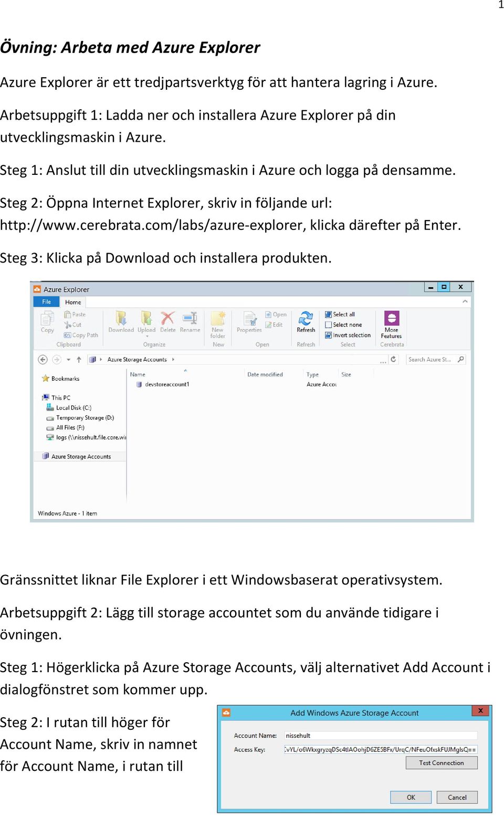Click the Upload folder icon
Screen dimensions: 504x816
click(x=146, y=318)
